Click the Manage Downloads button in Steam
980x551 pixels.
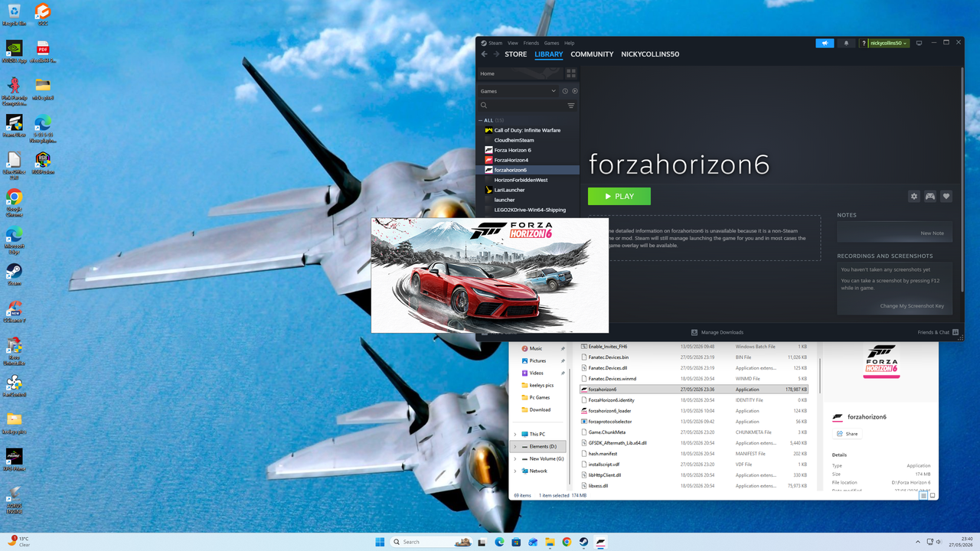(x=717, y=332)
